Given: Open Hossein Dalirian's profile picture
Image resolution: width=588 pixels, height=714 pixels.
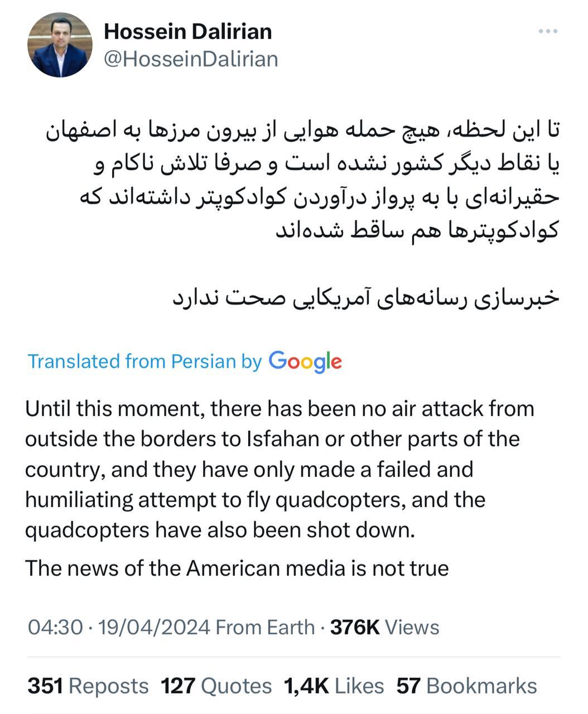Looking at the screenshot, I should point(60,45).
